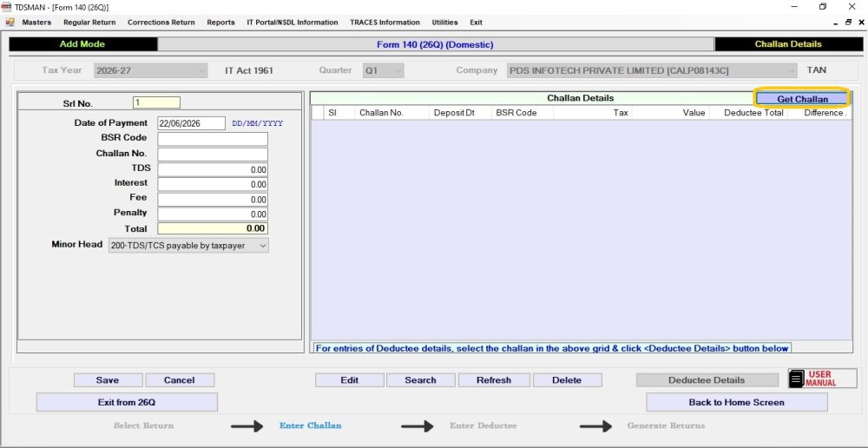The width and height of the screenshot is (868, 448).
Task: Click the Value column header
Action: click(671, 112)
